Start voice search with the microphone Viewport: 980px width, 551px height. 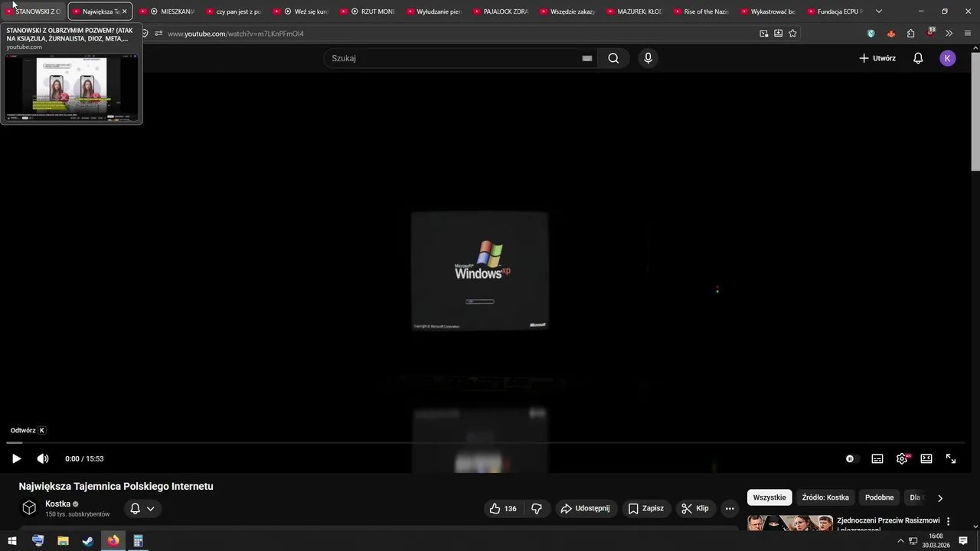coord(648,58)
